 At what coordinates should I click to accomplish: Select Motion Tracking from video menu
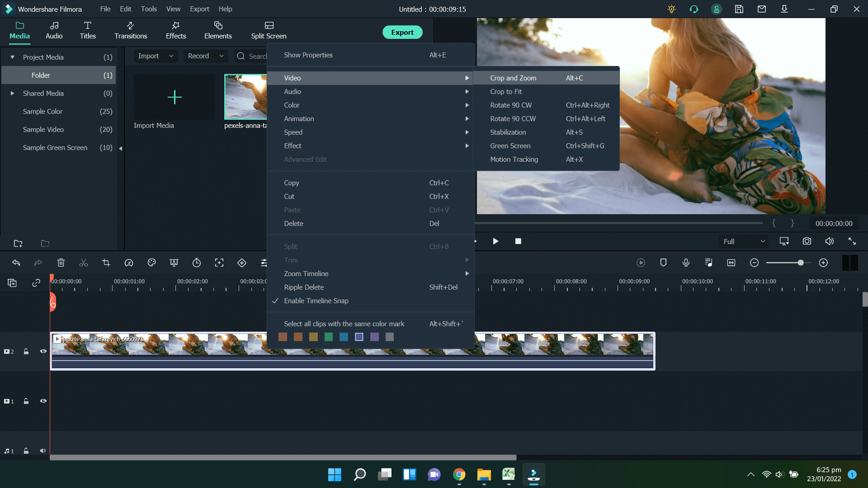coord(514,159)
